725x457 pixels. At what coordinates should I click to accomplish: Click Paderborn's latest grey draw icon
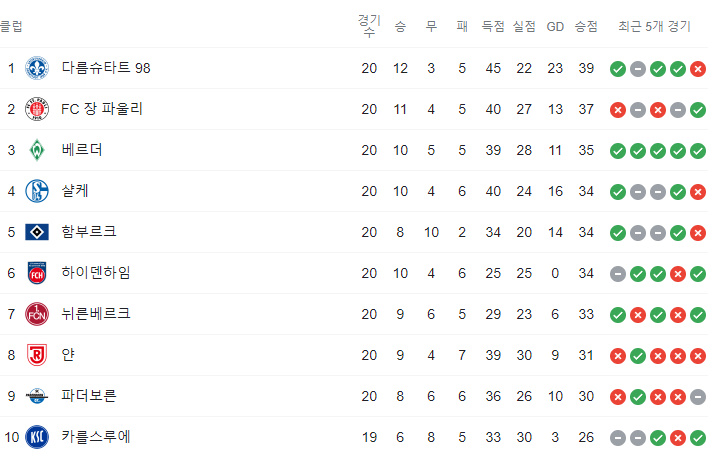698,397
